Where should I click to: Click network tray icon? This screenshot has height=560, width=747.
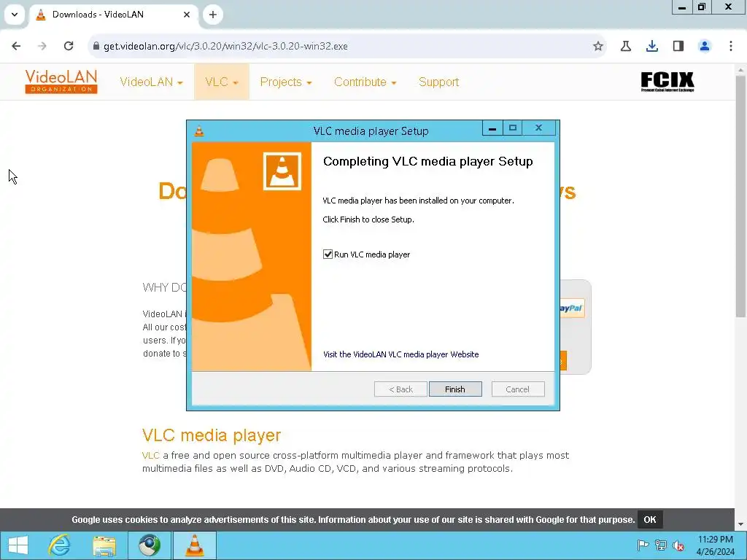[661, 545]
